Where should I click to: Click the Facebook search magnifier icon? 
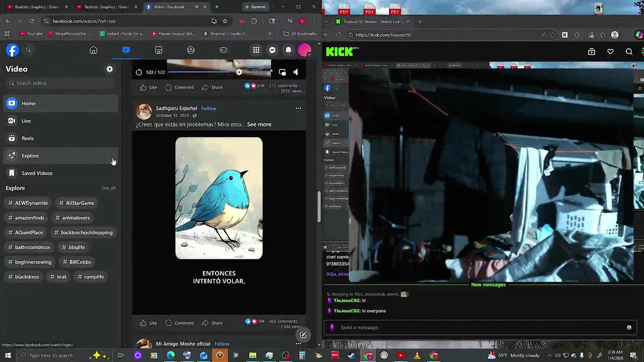pos(29,50)
